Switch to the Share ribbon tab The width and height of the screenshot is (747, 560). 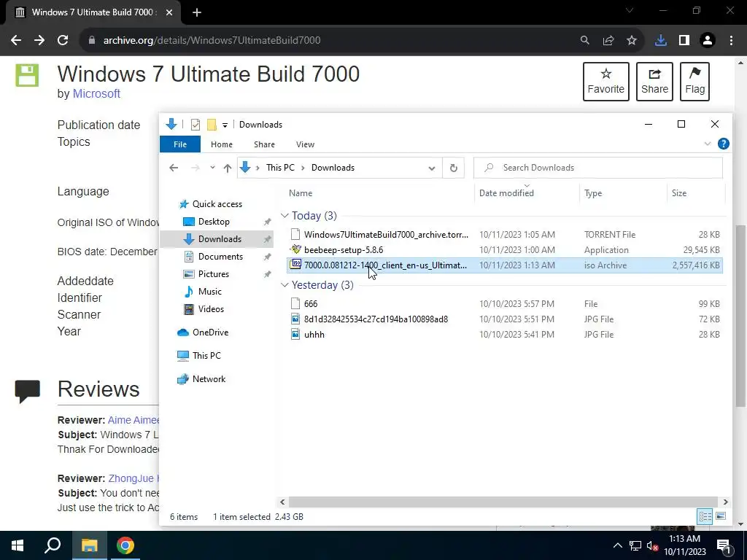pos(264,144)
